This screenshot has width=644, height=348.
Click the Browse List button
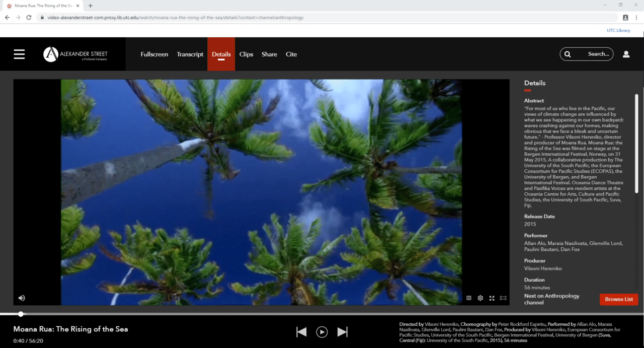click(618, 299)
